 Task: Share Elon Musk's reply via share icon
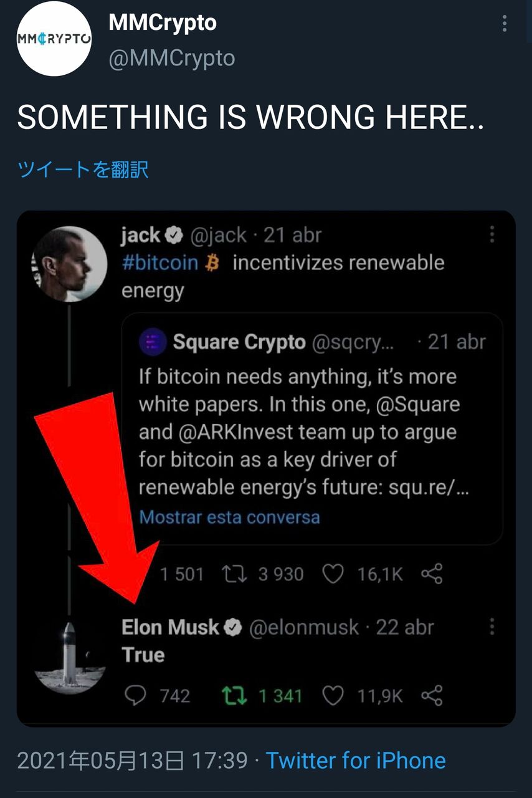(432, 695)
